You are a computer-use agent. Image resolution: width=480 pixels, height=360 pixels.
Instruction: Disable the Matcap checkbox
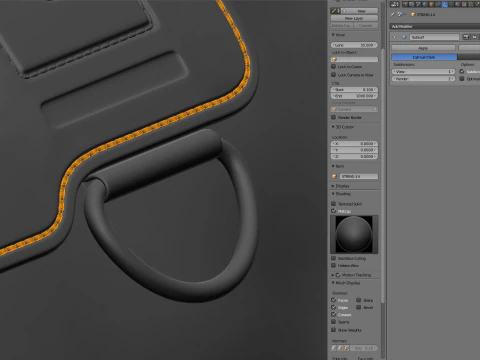click(x=334, y=211)
